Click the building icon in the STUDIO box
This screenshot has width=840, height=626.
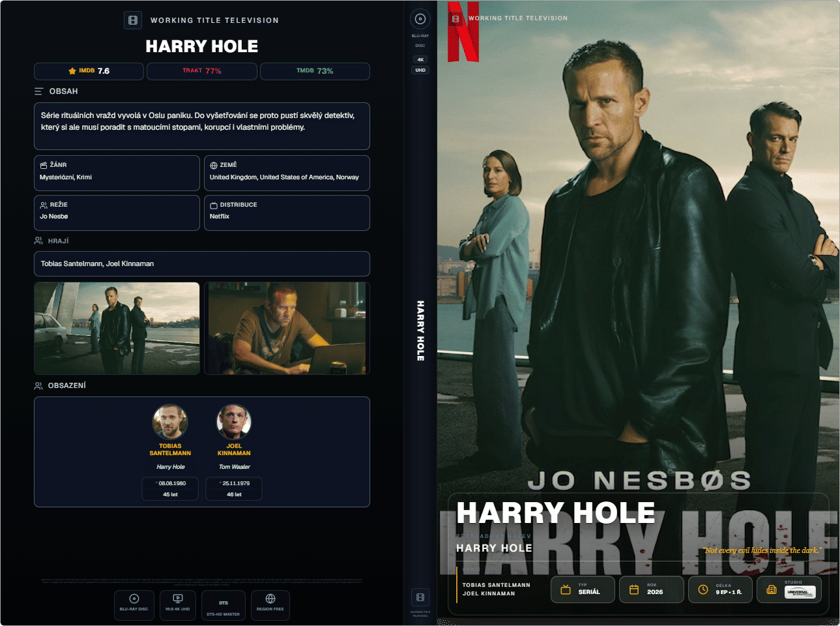772,589
